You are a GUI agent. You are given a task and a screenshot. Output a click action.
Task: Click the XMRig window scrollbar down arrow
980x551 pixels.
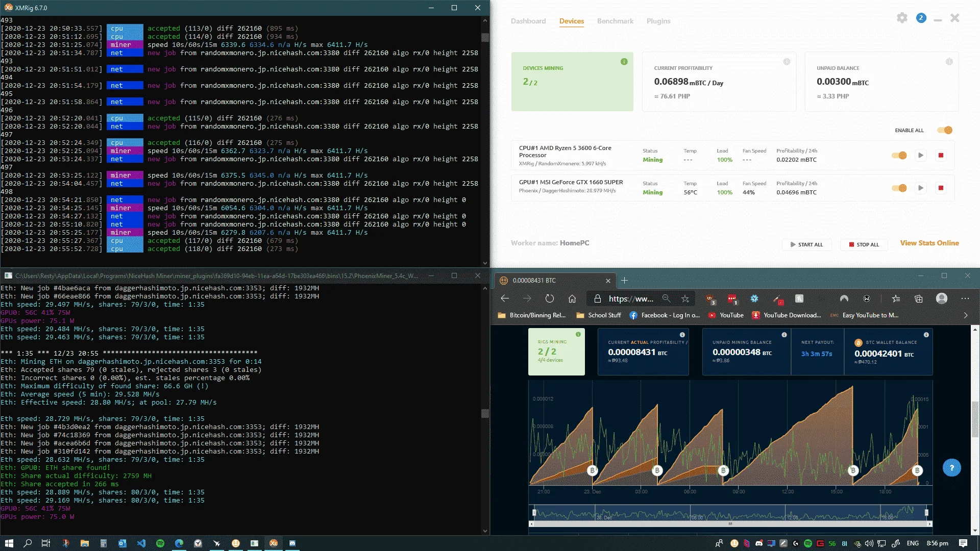click(485, 263)
